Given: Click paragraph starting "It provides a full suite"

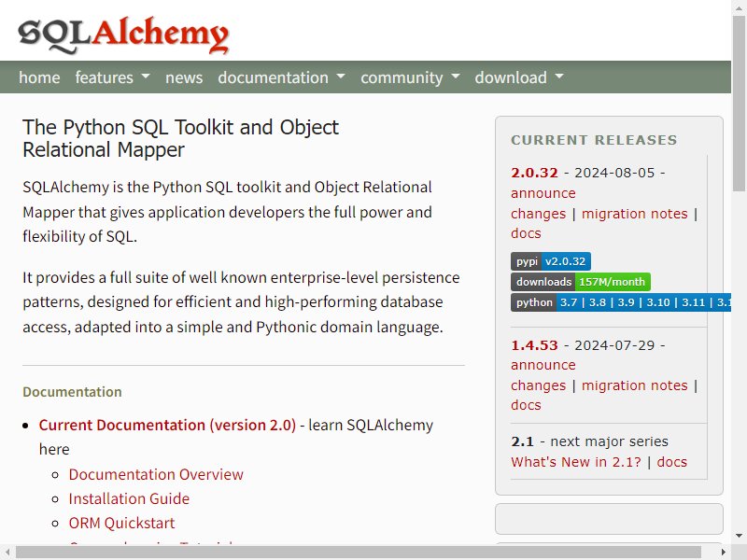Looking at the screenshot, I should (x=241, y=301).
